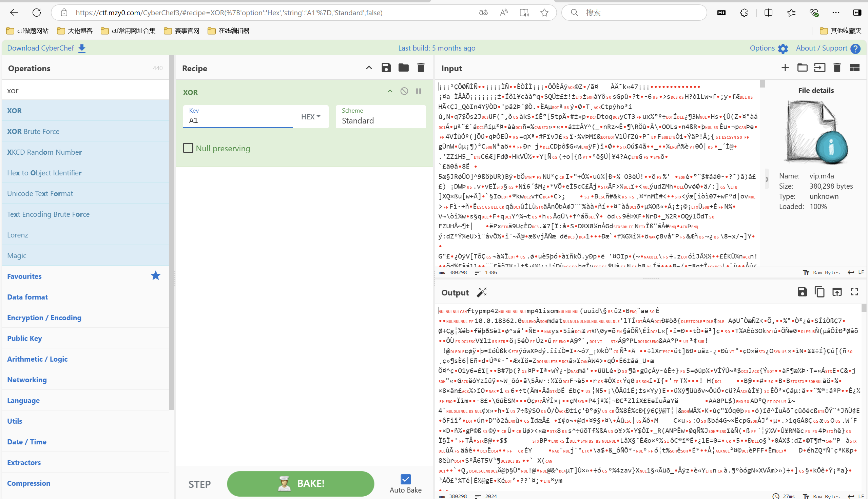Viewport: 868px width, 499px height.
Task: Click the browser back arrow
Action: click(14, 13)
